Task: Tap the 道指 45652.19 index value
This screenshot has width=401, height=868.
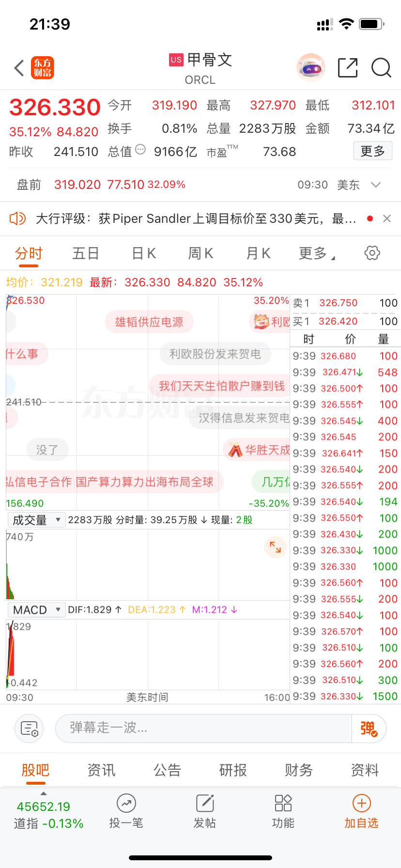Action: click(x=44, y=806)
